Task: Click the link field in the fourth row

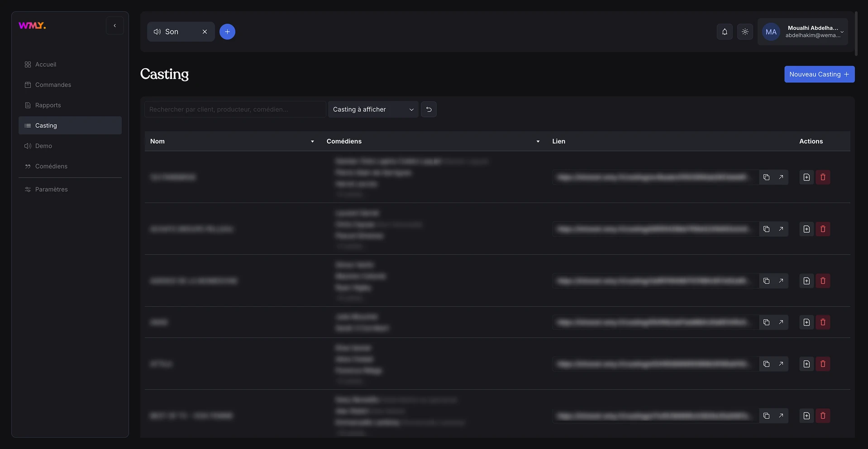Action: [655, 322]
